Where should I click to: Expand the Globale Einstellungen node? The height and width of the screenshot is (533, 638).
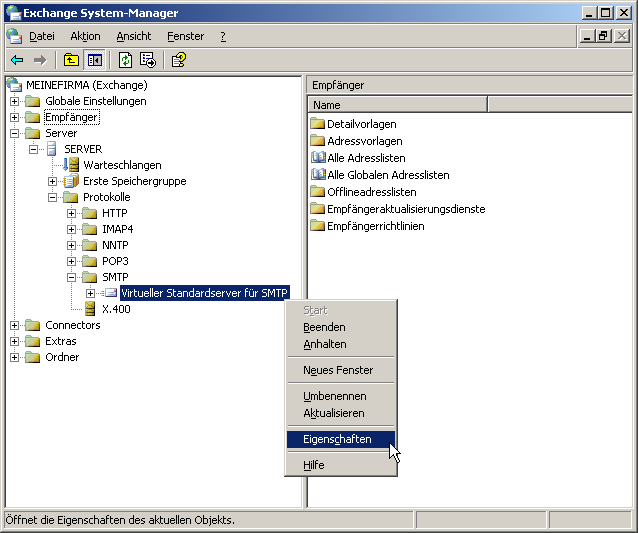tap(14, 101)
